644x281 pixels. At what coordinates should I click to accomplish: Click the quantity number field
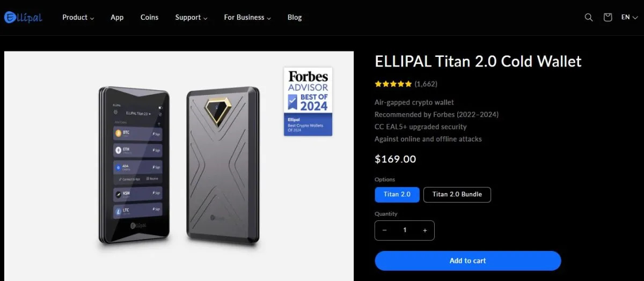coord(405,231)
